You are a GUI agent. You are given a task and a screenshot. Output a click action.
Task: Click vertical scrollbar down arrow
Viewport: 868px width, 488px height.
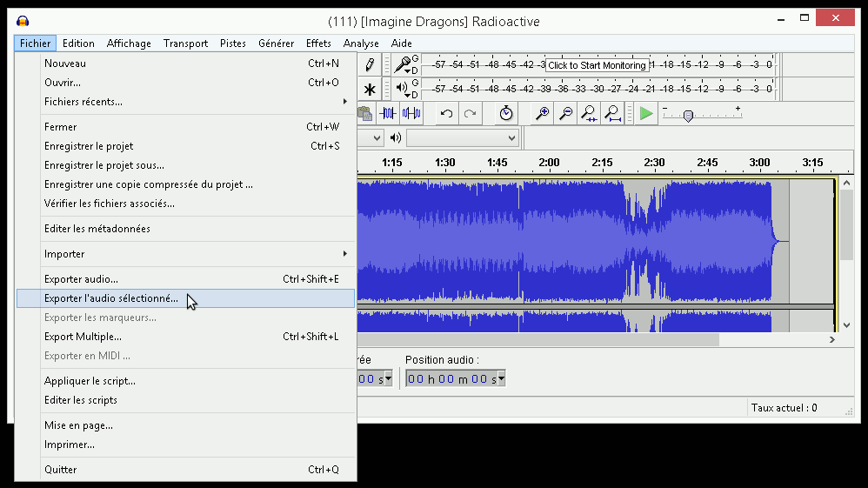click(846, 325)
